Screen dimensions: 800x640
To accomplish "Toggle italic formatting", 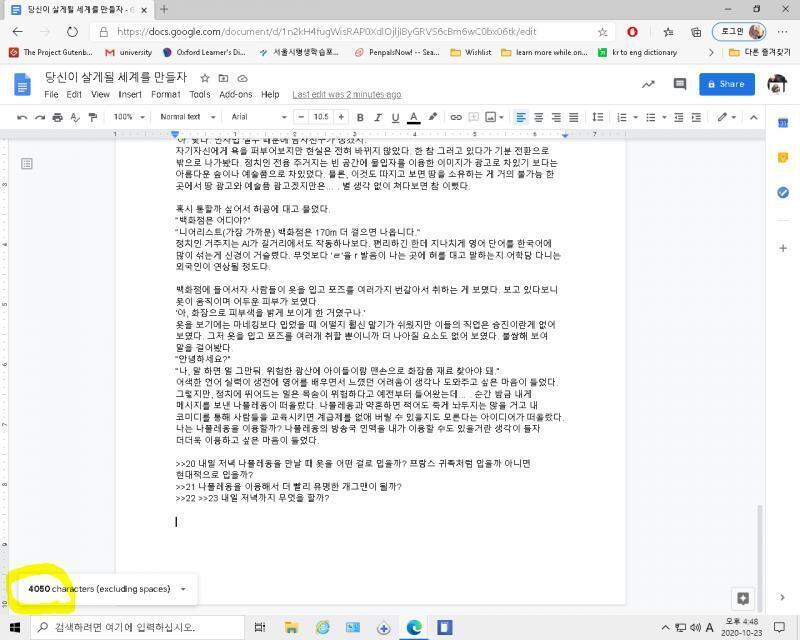I will tap(378, 117).
